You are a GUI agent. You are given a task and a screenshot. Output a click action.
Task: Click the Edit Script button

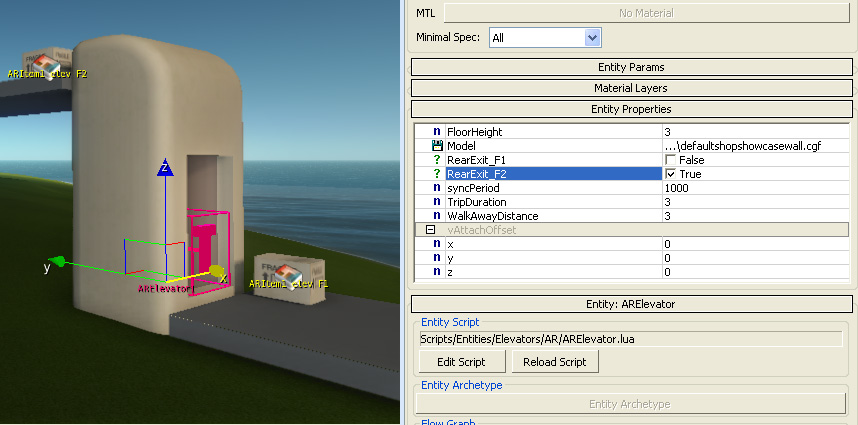point(461,362)
